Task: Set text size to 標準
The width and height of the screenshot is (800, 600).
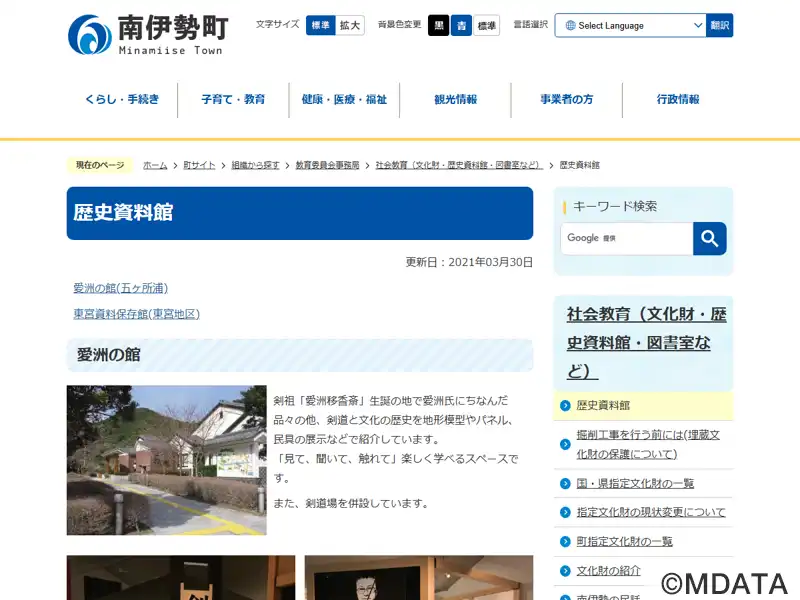Action: [320, 25]
